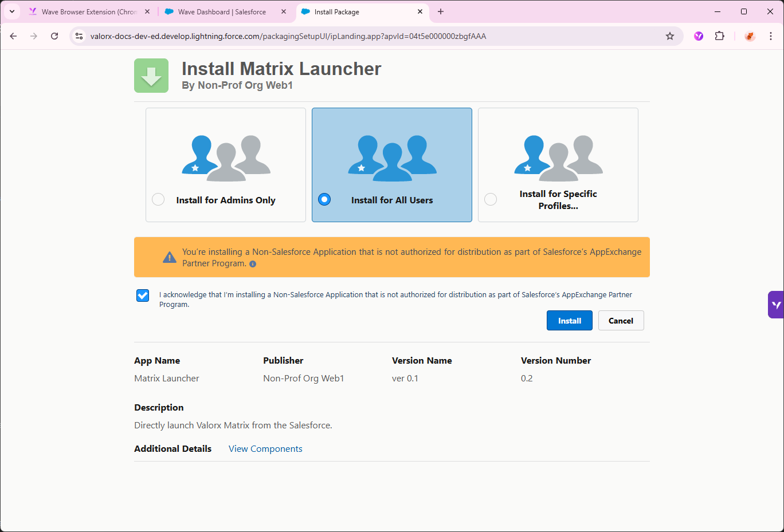Click the Install for Admins Only label

[226, 200]
